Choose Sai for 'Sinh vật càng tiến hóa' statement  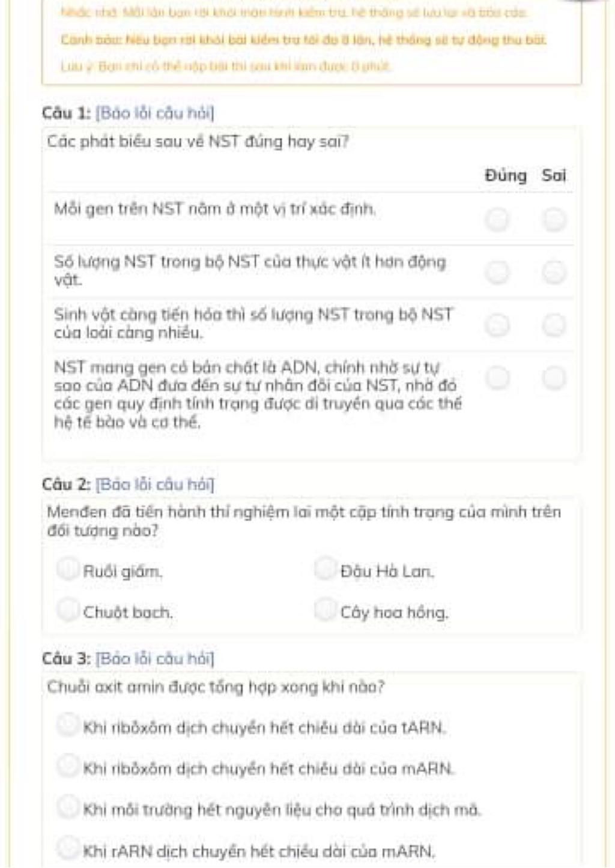point(554,325)
